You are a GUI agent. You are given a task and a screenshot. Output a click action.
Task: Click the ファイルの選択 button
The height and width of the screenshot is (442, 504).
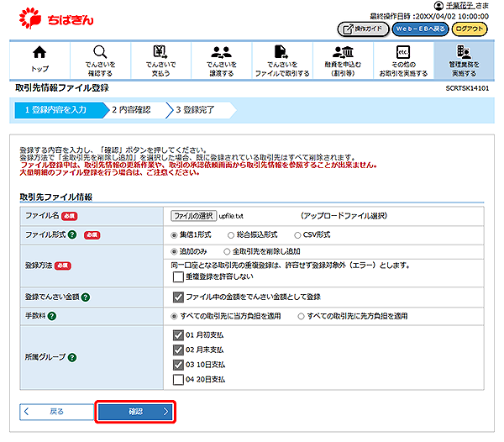pyautogui.click(x=193, y=216)
